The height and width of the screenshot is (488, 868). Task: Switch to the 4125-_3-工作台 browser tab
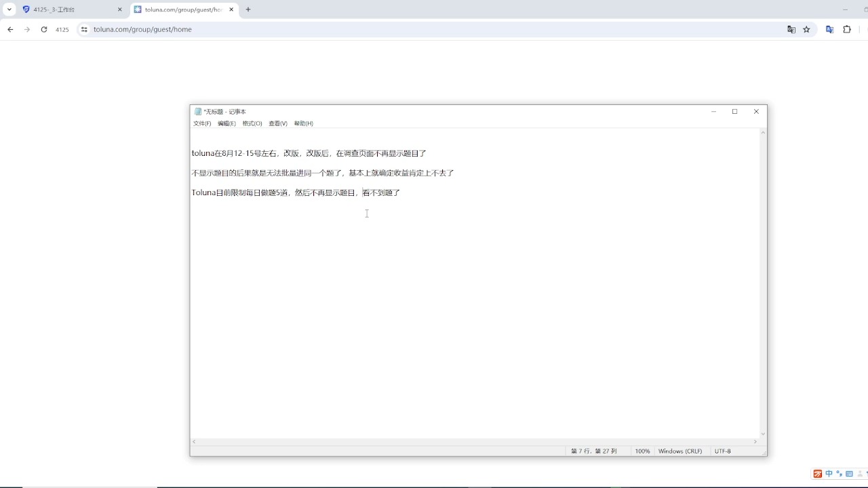tap(72, 9)
